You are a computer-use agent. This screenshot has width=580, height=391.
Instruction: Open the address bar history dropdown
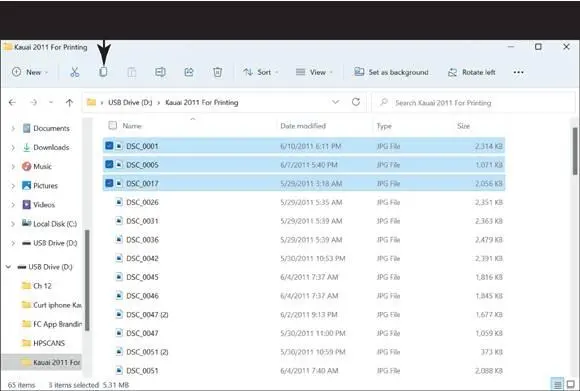coord(335,102)
